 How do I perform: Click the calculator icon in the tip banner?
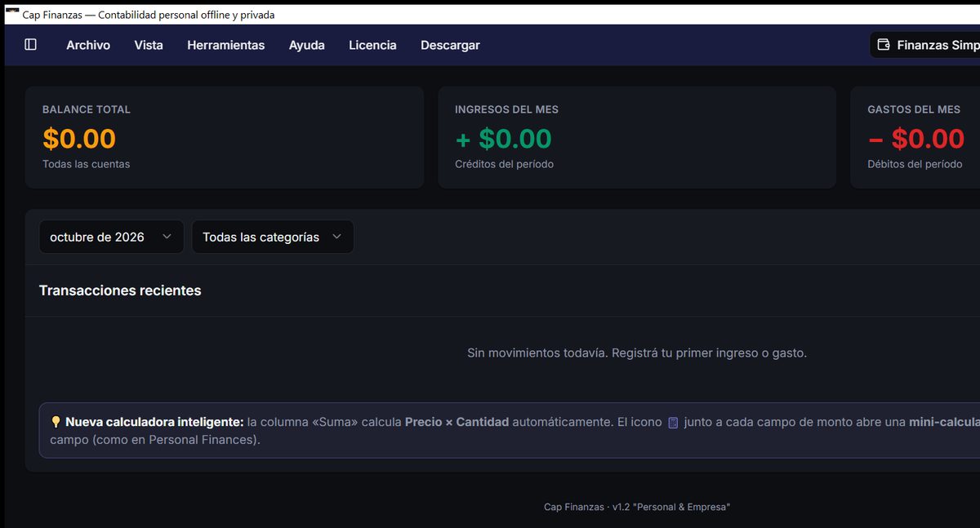[x=673, y=423]
